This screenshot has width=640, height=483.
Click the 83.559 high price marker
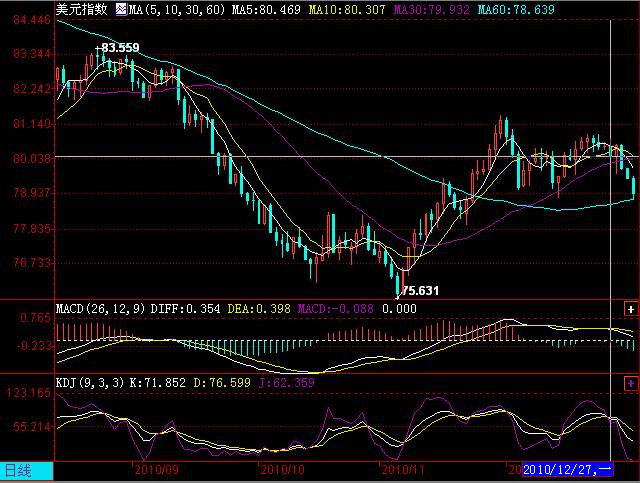pos(120,48)
